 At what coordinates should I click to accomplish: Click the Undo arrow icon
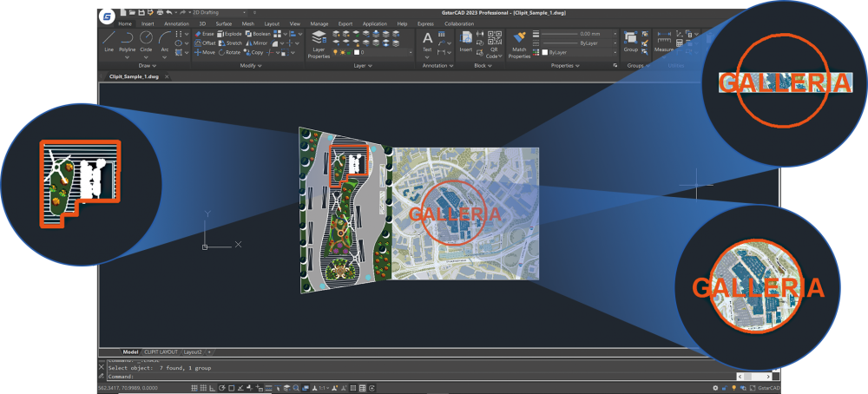(x=169, y=12)
